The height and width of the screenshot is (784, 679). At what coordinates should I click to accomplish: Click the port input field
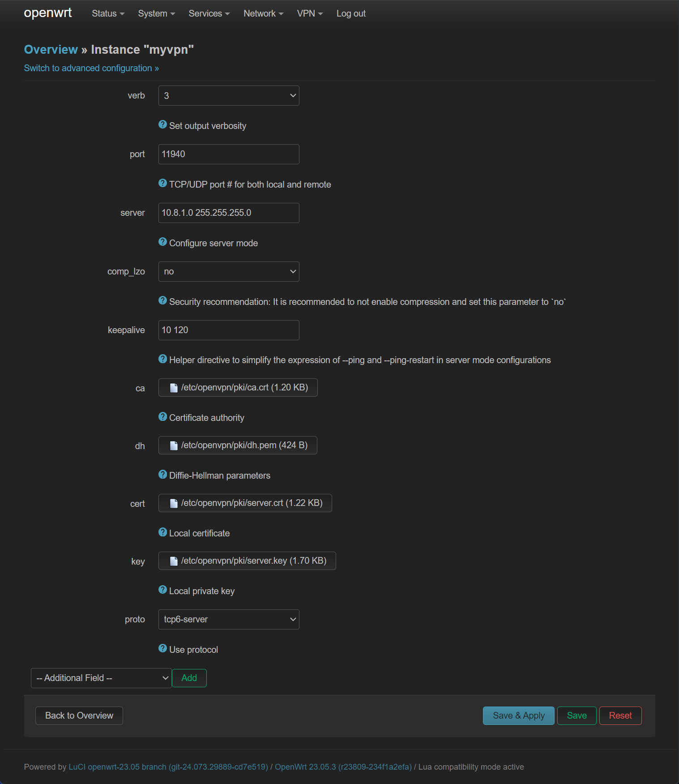(229, 154)
